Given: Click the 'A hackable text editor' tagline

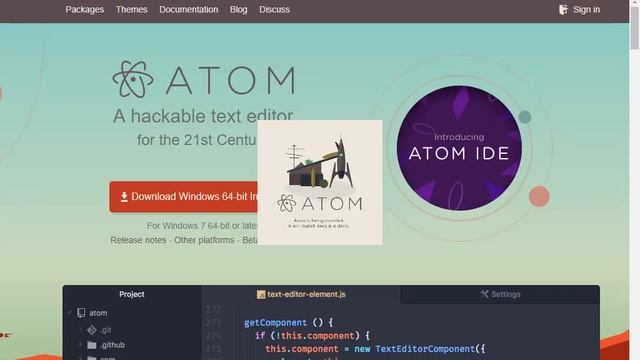Looking at the screenshot, I should pyautogui.click(x=203, y=116).
